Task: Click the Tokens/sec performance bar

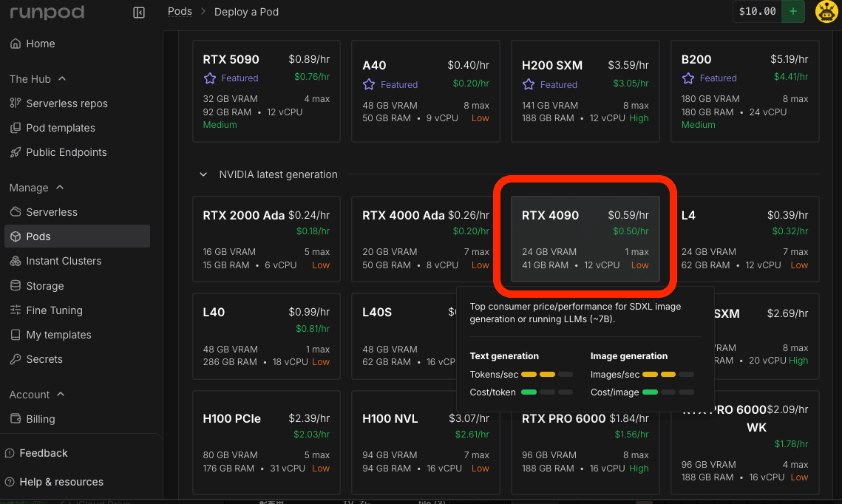Action: click(x=545, y=374)
